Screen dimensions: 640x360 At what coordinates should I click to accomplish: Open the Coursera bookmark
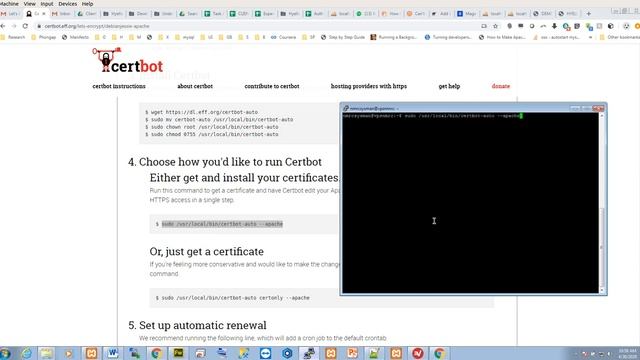(284, 37)
